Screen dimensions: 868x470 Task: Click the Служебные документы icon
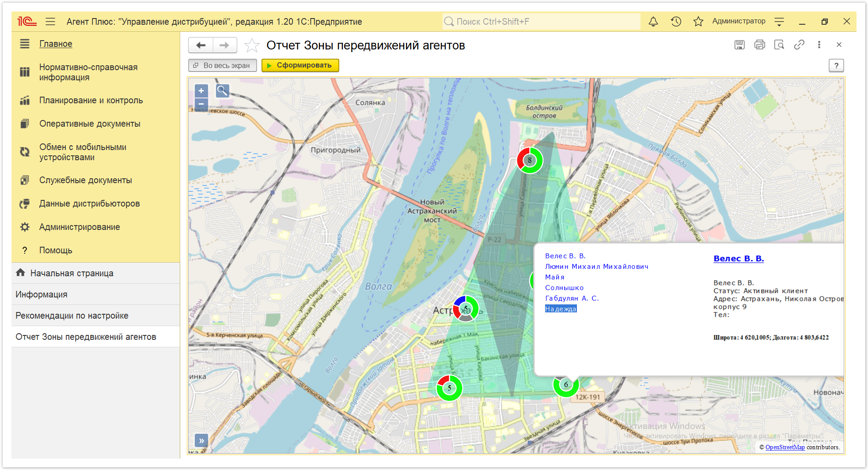pos(25,180)
